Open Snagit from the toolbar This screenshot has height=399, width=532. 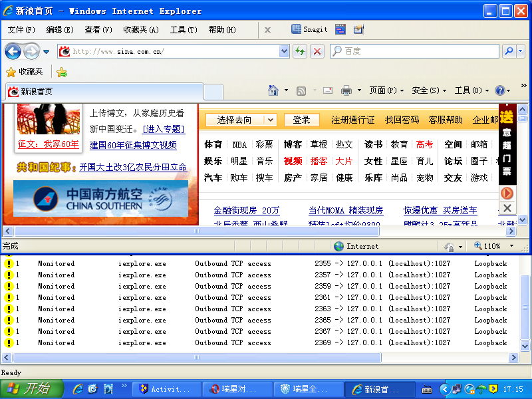310,29
